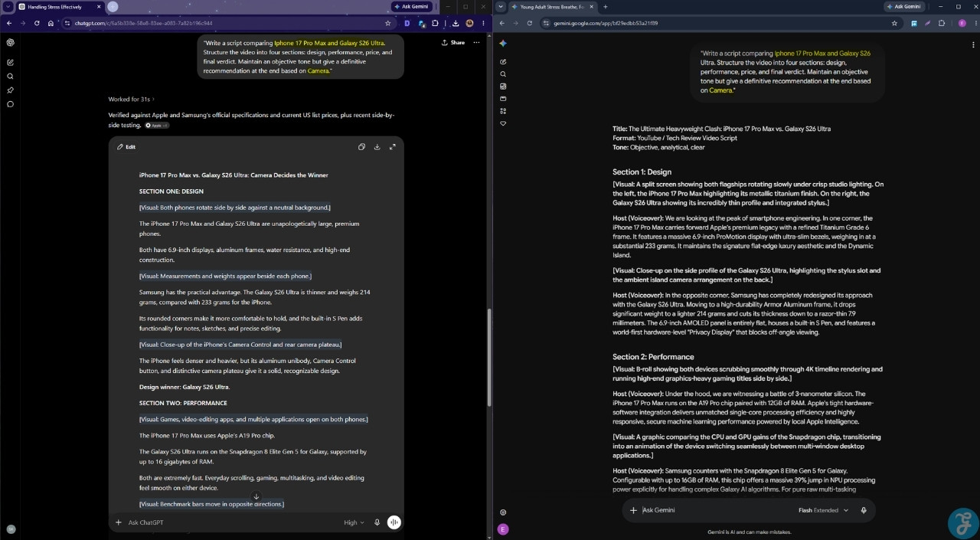Click the scroll-to-bottom arrow in ChatGPT
Image resolution: width=980 pixels, height=540 pixels.
click(256, 496)
